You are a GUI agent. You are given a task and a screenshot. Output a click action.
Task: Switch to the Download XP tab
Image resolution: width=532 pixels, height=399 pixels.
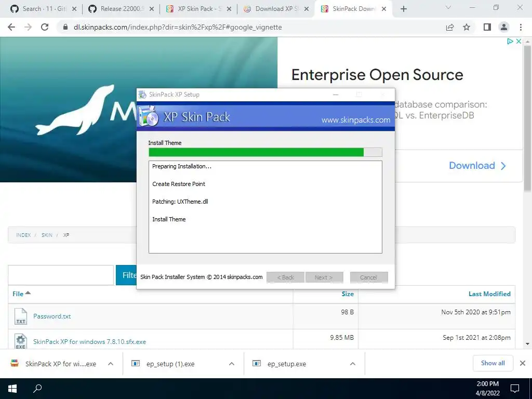tap(276, 9)
